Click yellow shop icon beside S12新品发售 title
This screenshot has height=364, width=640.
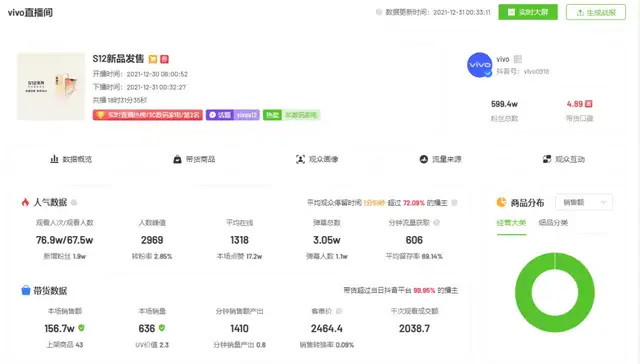point(153,59)
